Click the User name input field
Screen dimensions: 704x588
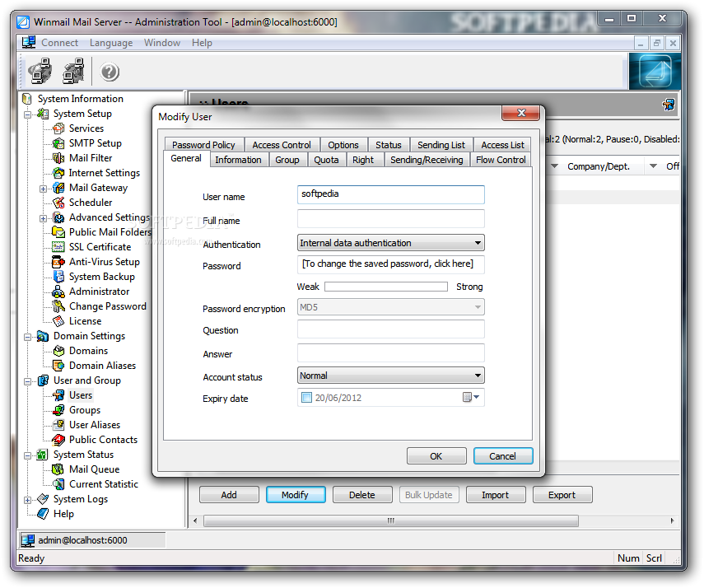pos(390,194)
